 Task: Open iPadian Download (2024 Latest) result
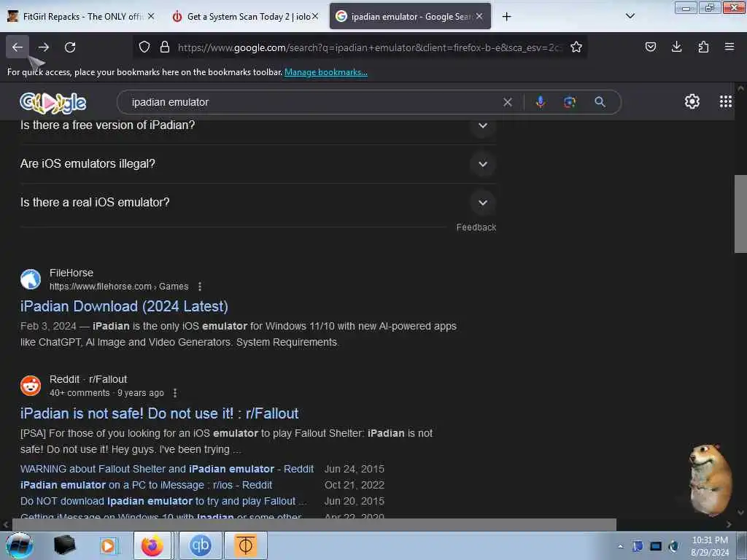point(124,306)
